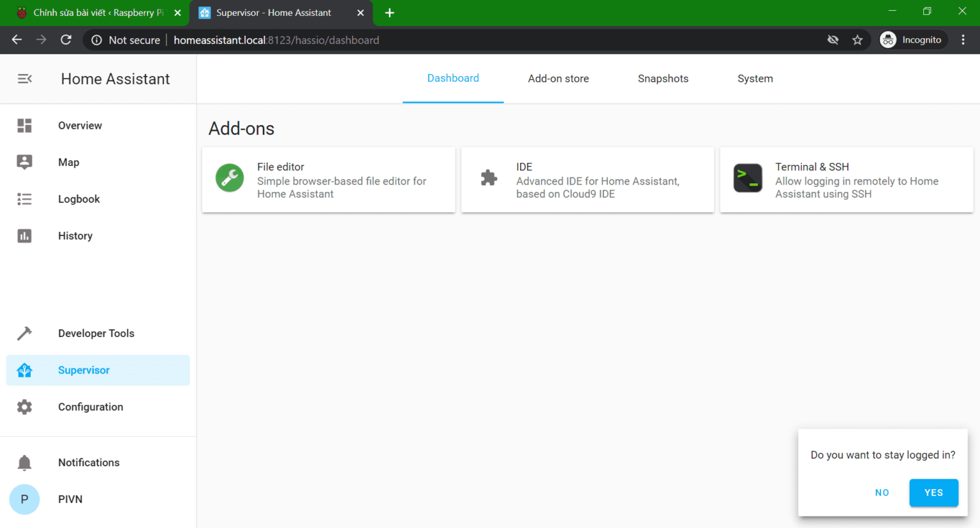Open the File editor add-on card
The height and width of the screenshot is (528, 980).
click(x=329, y=180)
